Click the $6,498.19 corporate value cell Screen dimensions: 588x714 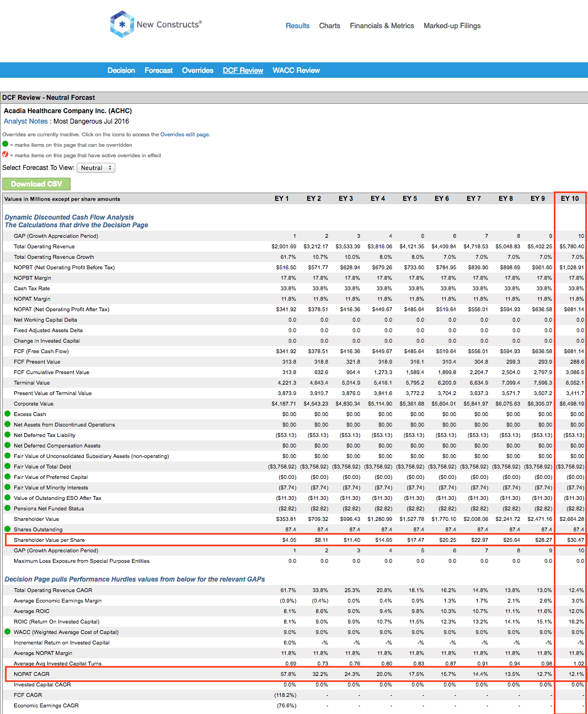click(572, 403)
